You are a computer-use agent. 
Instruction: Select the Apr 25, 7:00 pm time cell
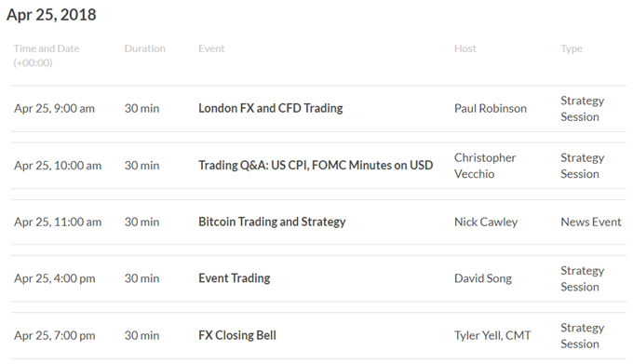tap(55, 335)
